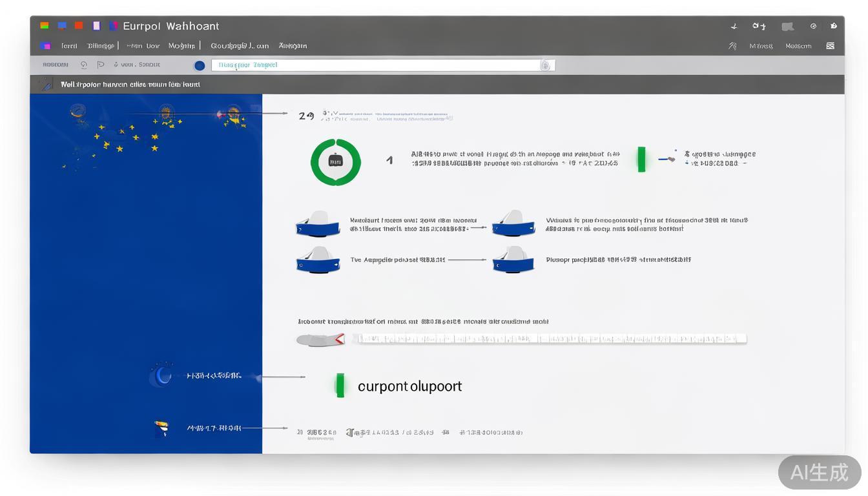This screenshot has height=496, width=868.
Task: Open the grid apps icon in navigation bar
Action: click(830, 45)
